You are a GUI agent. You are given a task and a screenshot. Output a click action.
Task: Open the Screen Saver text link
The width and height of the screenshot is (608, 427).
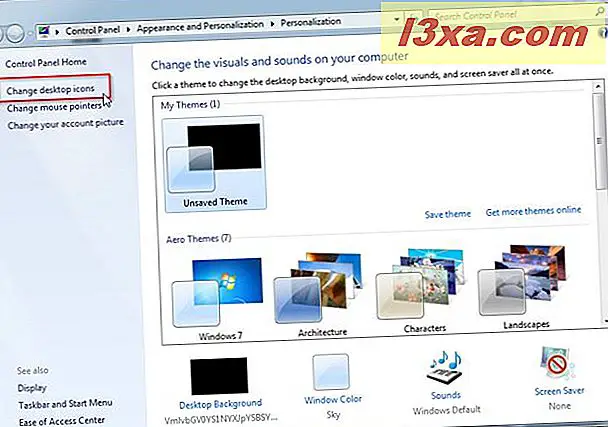(559, 391)
